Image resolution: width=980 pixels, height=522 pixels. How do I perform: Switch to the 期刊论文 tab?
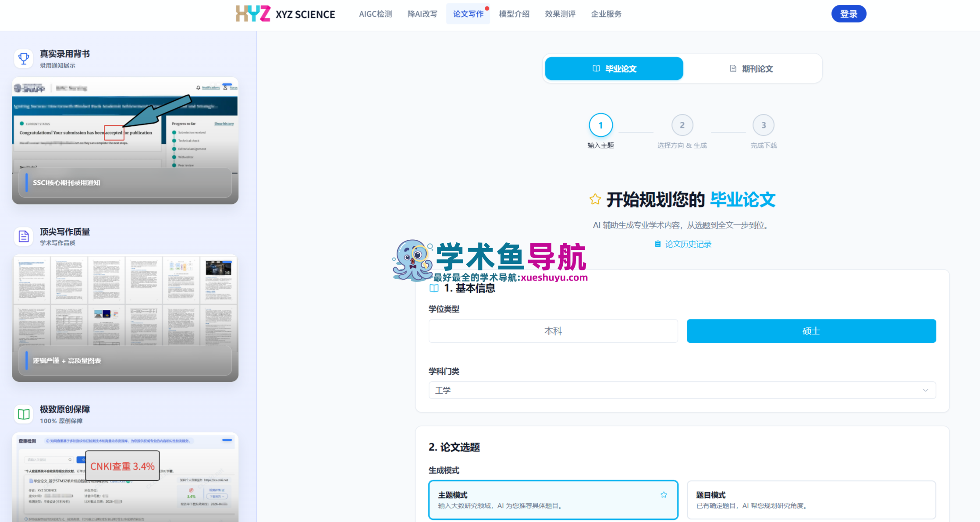pyautogui.click(x=751, y=69)
